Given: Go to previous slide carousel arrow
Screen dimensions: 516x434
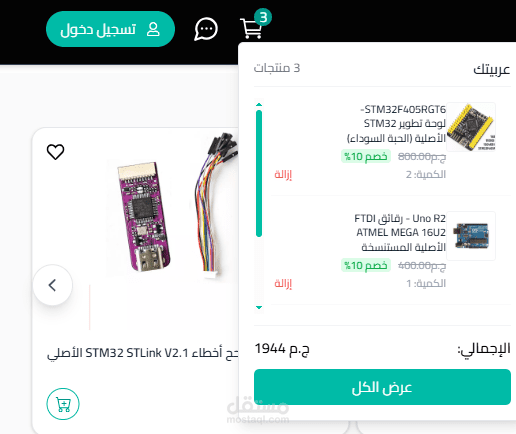Looking at the screenshot, I should coord(53,285).
